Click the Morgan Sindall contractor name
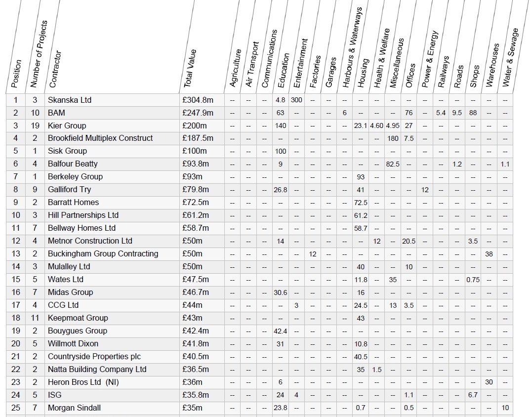Image resolution: width=532 pixels, height=417 pixels. (x=74, y=408)
